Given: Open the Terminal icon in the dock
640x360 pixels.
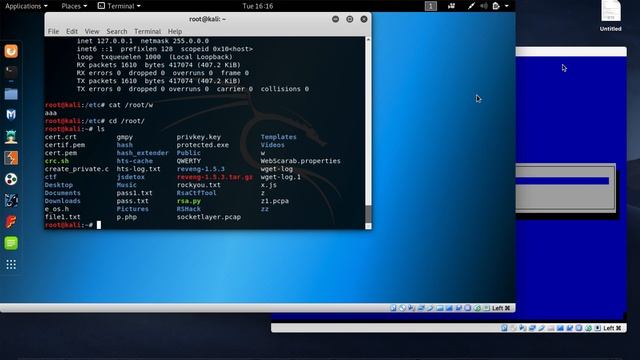Looking at the screenshot, I should tap(11, 72).
